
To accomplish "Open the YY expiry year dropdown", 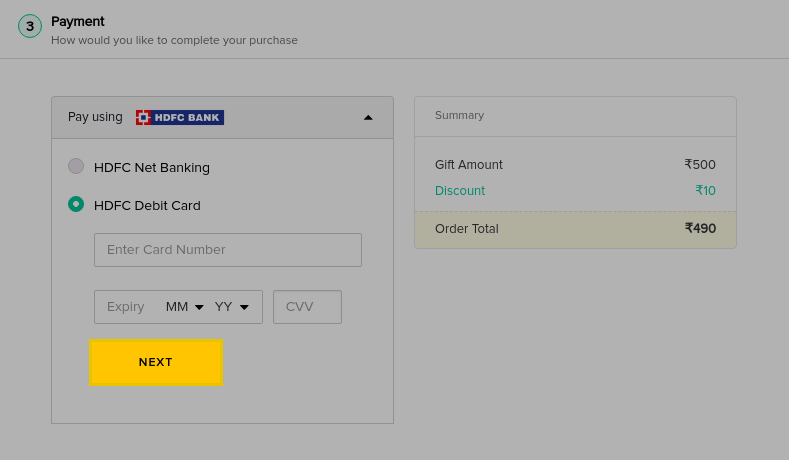I will [231, 306].
